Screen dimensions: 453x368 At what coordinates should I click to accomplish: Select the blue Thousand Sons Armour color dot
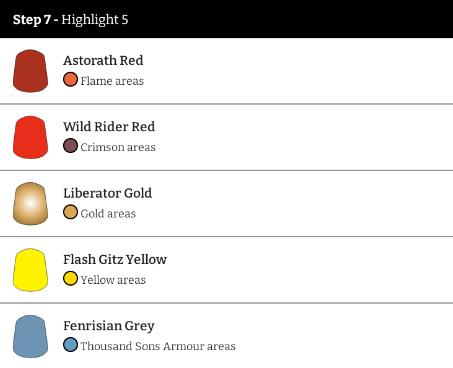click(x=70, y=345)
